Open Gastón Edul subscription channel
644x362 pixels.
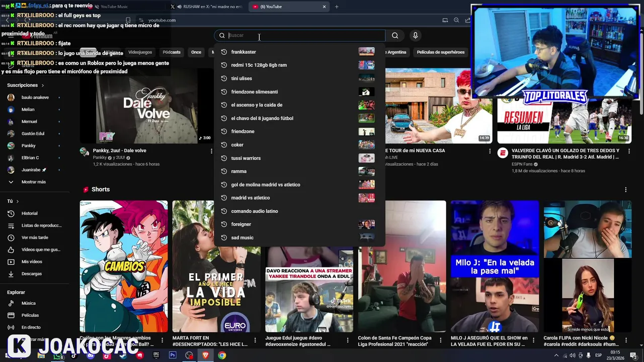coord(33,133)
